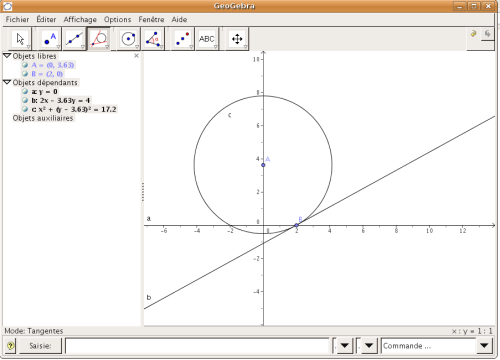Toggle visibility of circle c
Screen dimensions: 500x360
25,109
